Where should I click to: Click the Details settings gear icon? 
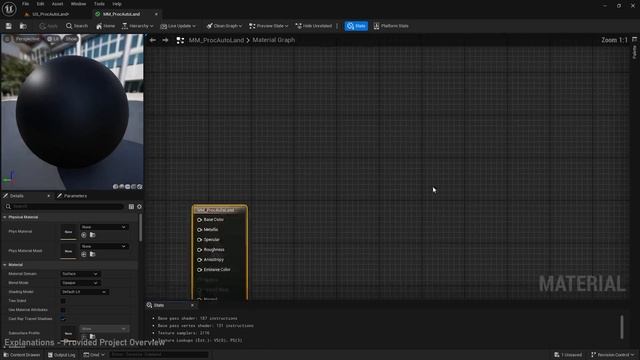pos(139,207)
